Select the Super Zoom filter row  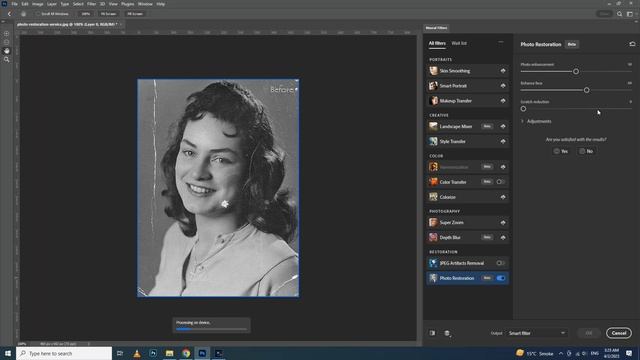(467, 223)
